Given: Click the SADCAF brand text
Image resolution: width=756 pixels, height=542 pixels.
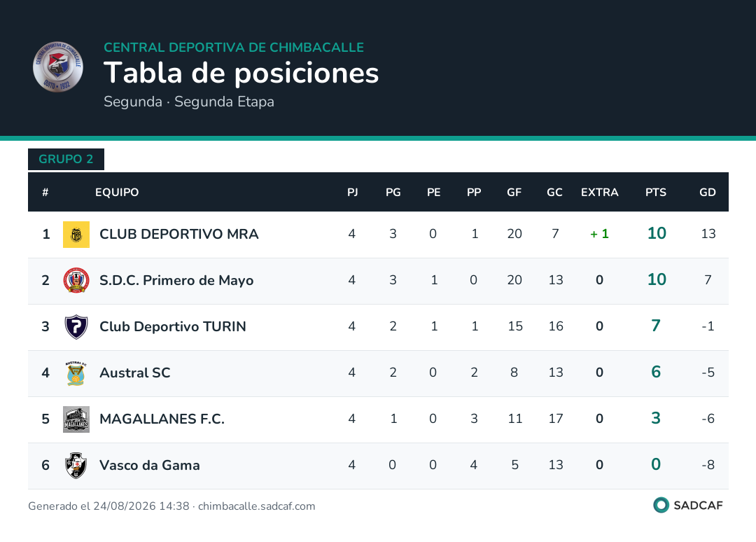Looking at the screenshot, I should tap(698, 506).
